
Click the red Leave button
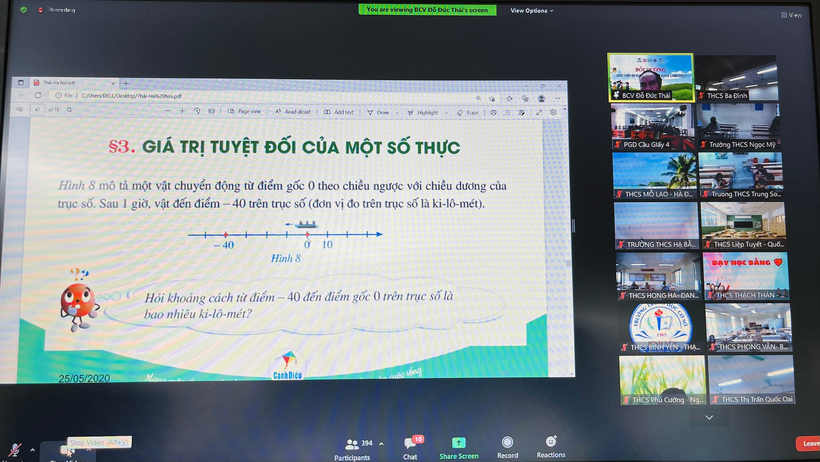[x=808, y=443]
